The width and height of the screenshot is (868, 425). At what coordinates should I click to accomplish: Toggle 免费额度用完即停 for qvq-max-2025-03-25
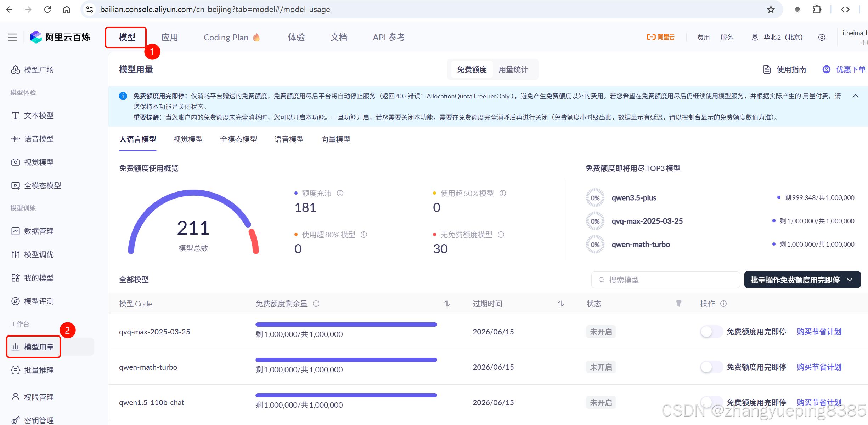[x=711, y=332]
